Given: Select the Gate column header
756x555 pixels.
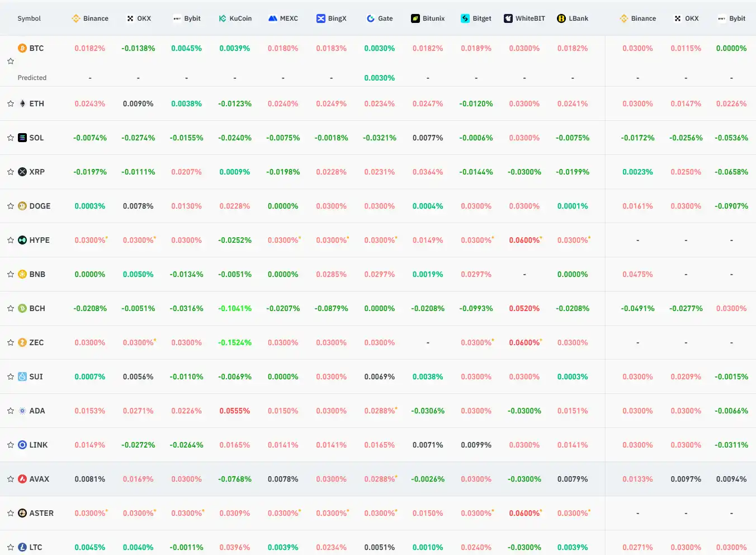Looking at the screenshot, I should [380, 18].
